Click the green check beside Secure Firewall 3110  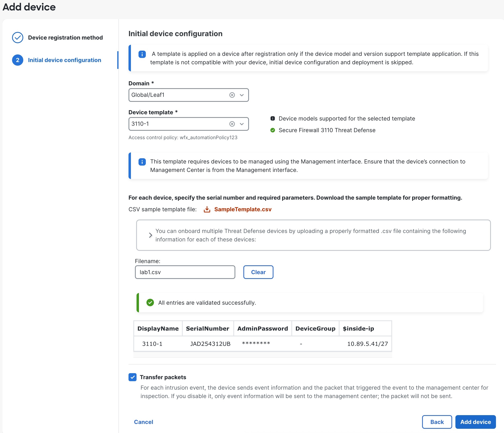tap(272, 130)
